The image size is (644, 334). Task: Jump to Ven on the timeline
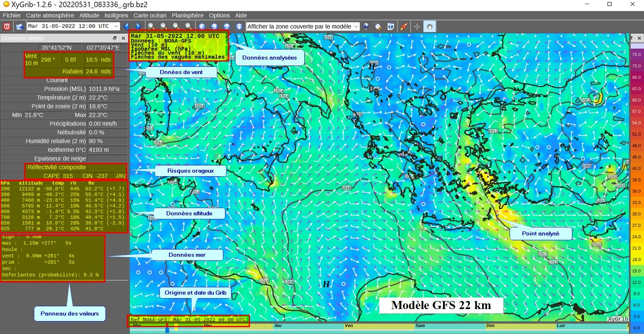coord(349,326)
